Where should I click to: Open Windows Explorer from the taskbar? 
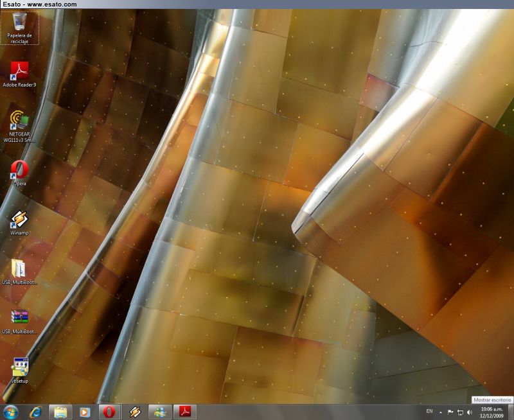[60, 412]
